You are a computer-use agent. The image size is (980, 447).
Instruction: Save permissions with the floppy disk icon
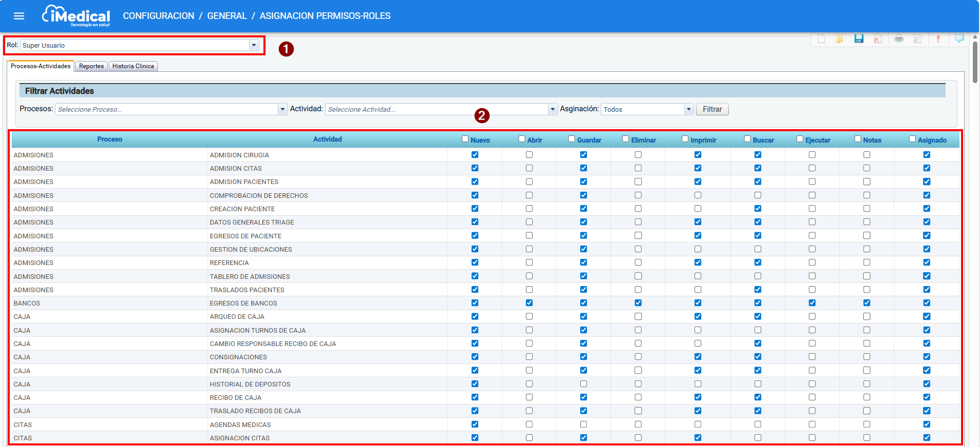(x=859, y=39)
